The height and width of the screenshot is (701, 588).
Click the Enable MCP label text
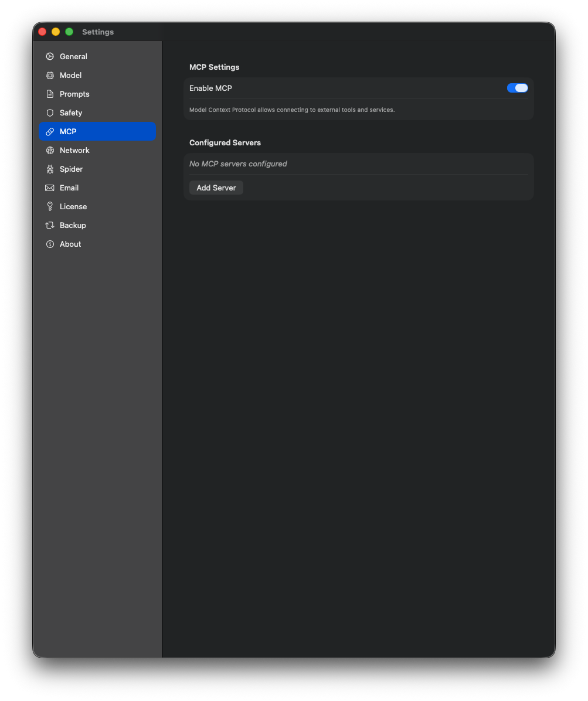(x=210, y=88)
